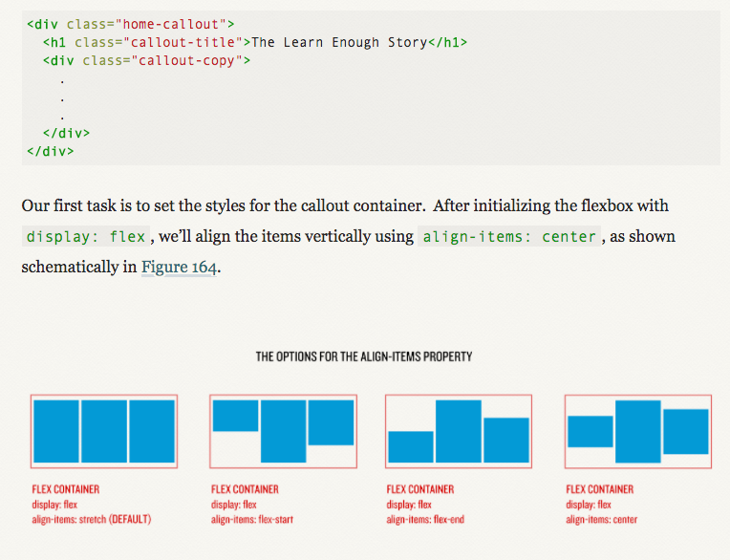This screenshot has width=730, height=560.
Task: Click the figure title about align-items property
Action: tap(364, 356)
